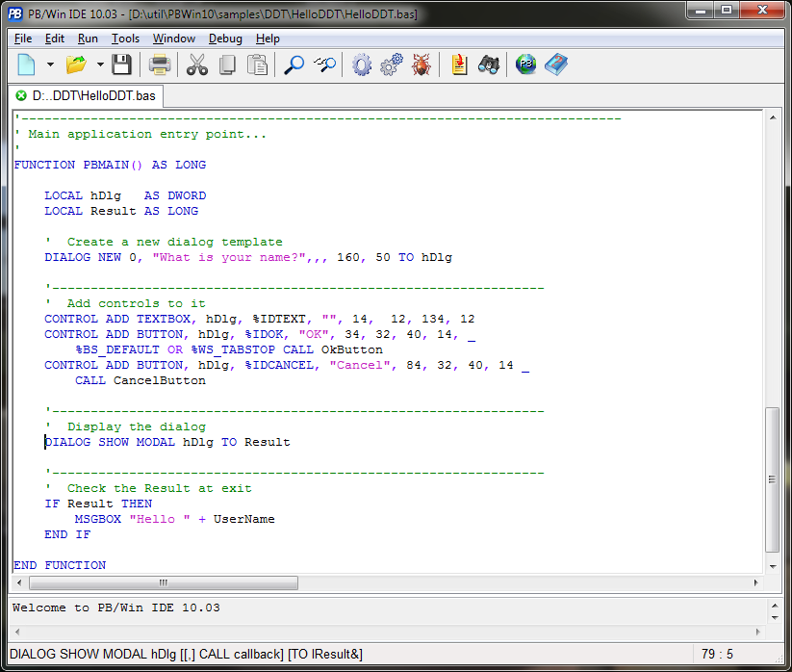Open Find with the magnifying glass icon

294,65
